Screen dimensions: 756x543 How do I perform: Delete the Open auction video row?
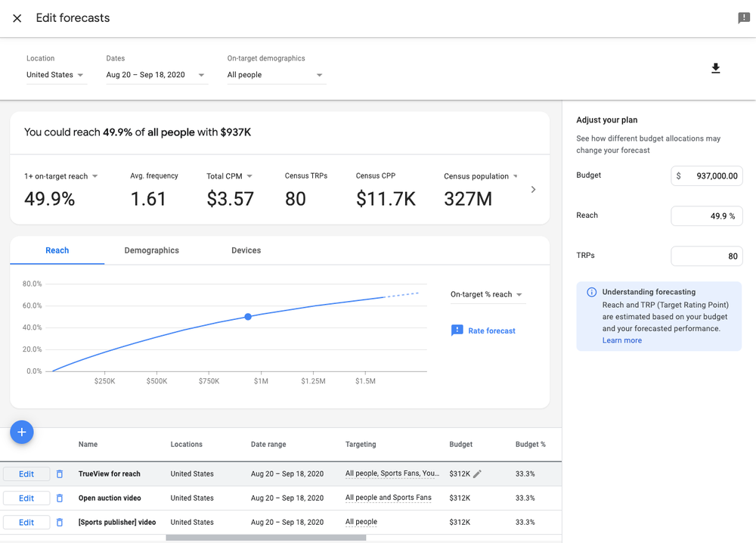(x=60, y=498)
